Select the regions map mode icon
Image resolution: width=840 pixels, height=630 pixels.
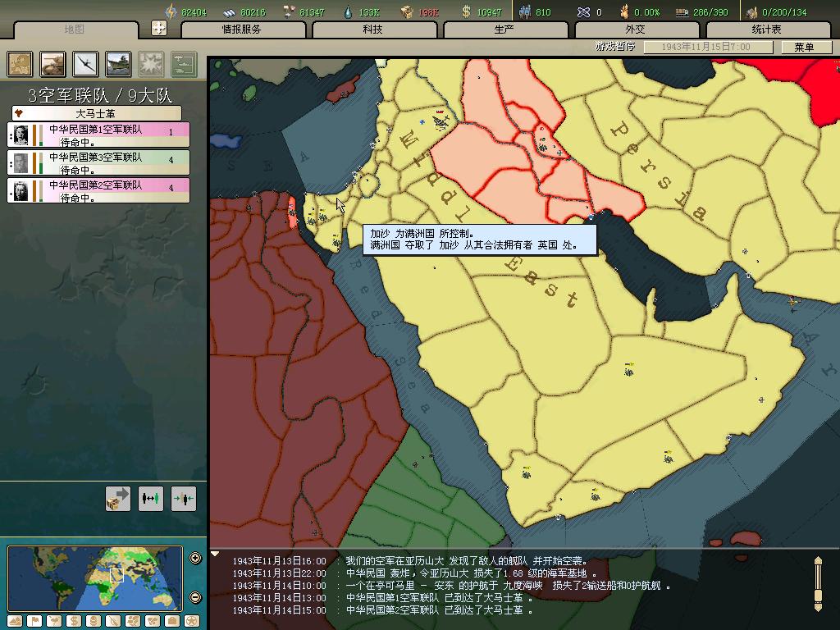pos(133,621)
